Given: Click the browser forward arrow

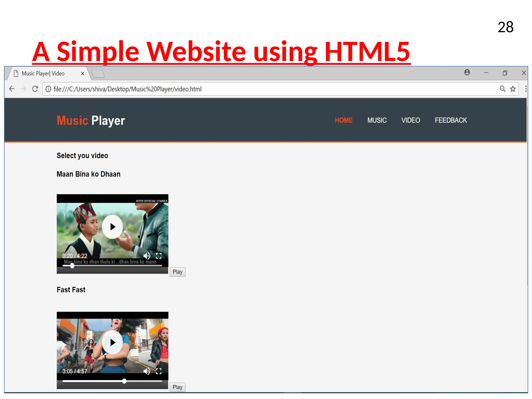Looking at the screenshot, I should coord(23,89).
